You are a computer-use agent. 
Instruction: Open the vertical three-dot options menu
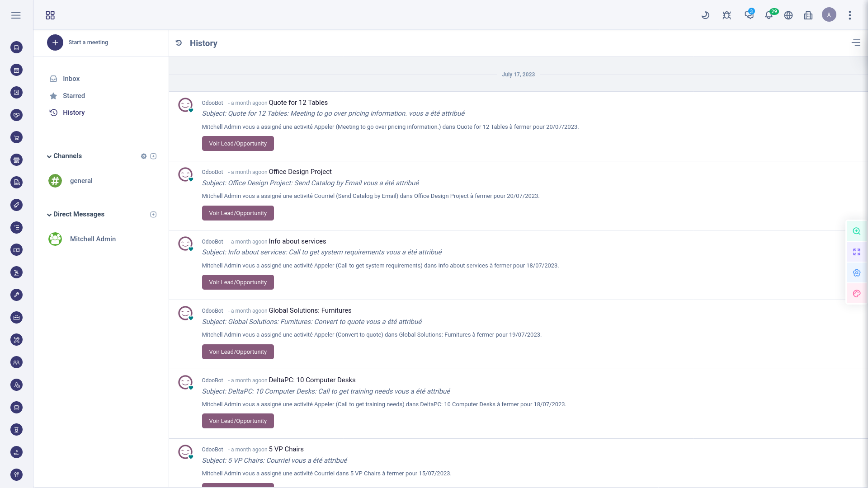[850, 15]
